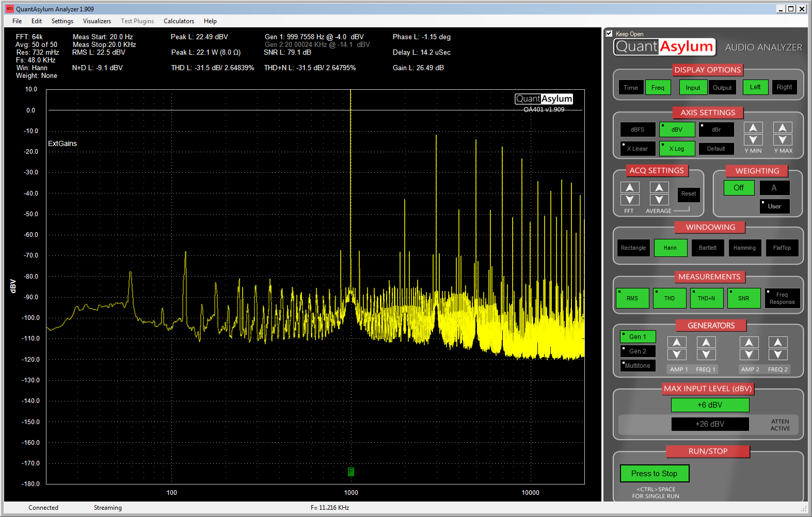Switch display to Time domain
This screenshot has height=517, width=812.
631,88
